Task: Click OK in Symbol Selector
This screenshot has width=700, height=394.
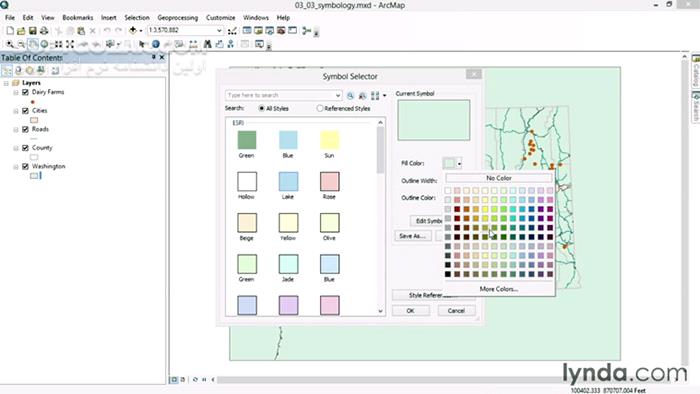Action: point(411,311)
